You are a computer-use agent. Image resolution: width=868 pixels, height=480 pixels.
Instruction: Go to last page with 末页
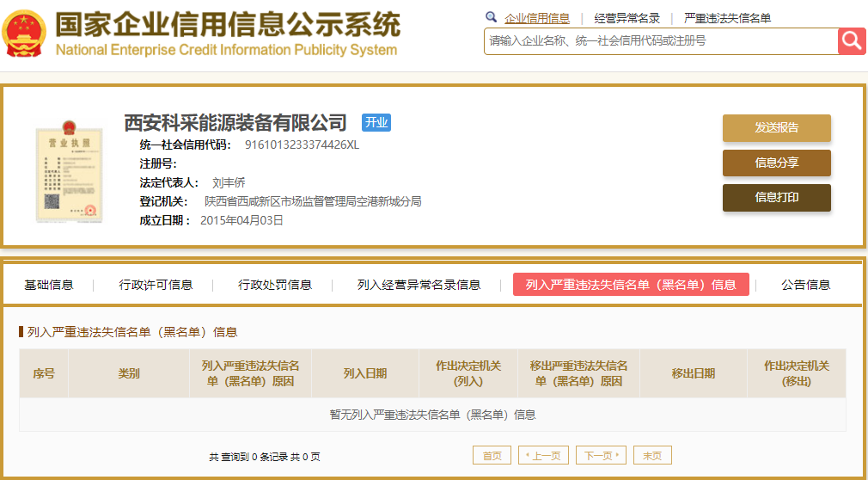[652, 456]
